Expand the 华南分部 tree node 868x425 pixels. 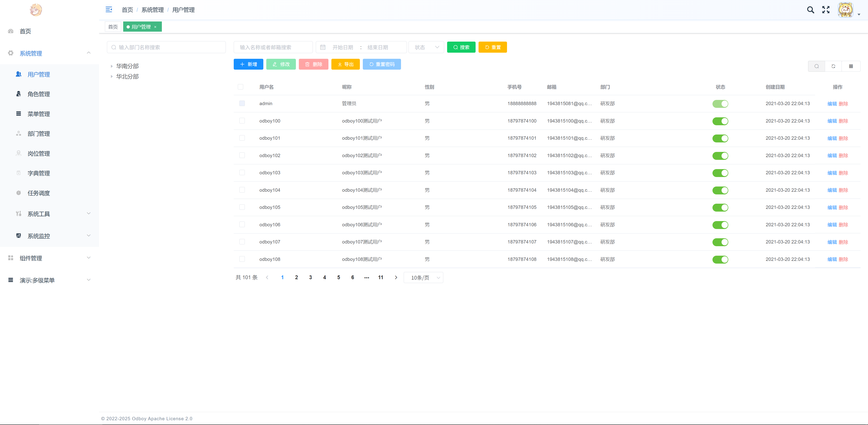click(111, 66)
